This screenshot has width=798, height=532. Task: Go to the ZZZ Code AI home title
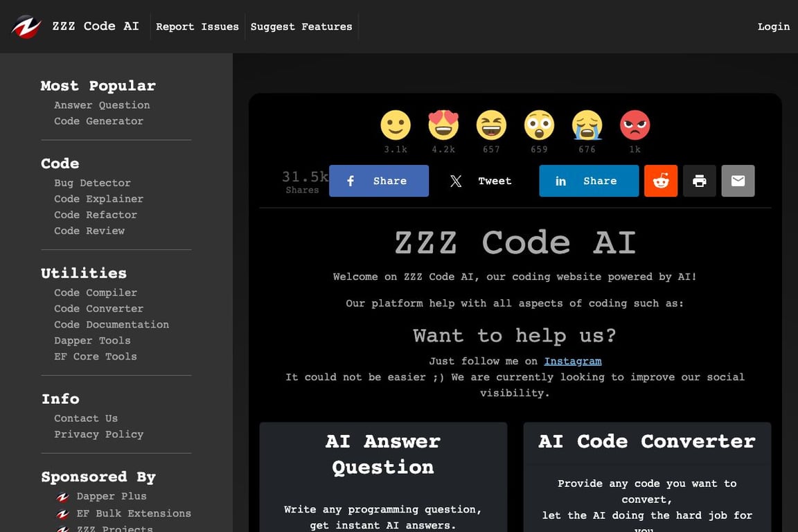pyautogui.click(x=96, y=26)
